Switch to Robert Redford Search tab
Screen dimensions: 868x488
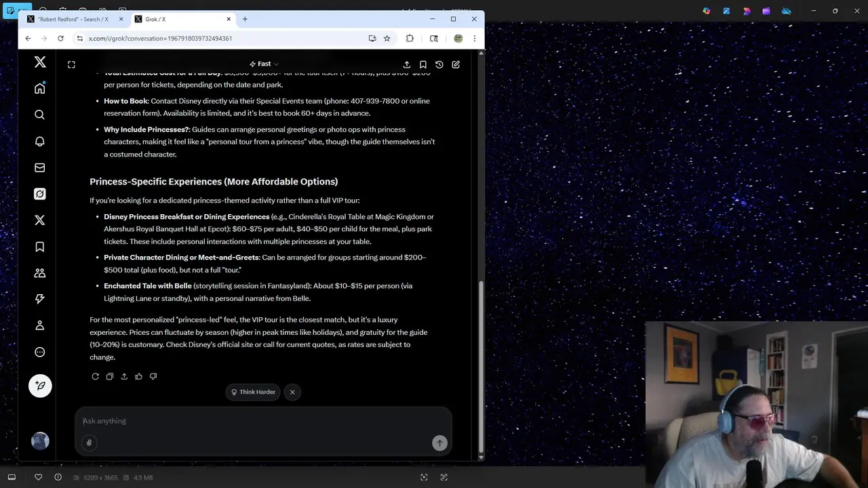coord(73,19)
